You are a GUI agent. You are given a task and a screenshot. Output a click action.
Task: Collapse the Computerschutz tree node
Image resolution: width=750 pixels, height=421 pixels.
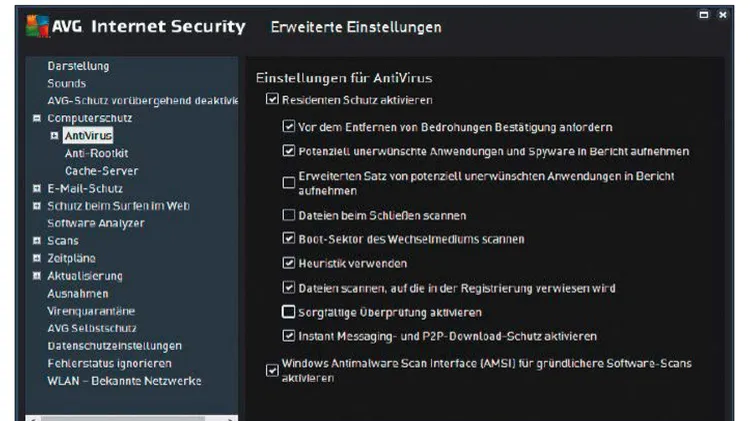click(x=37, y=118)
